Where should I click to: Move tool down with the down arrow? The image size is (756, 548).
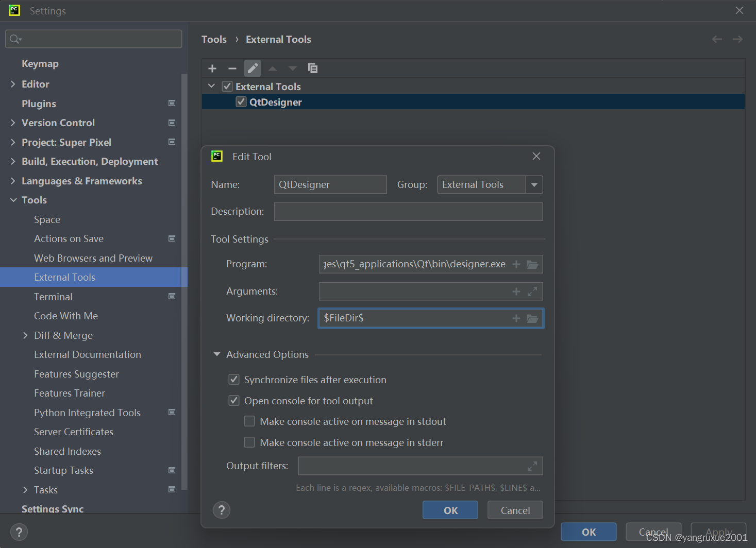[x=293, y=68]
